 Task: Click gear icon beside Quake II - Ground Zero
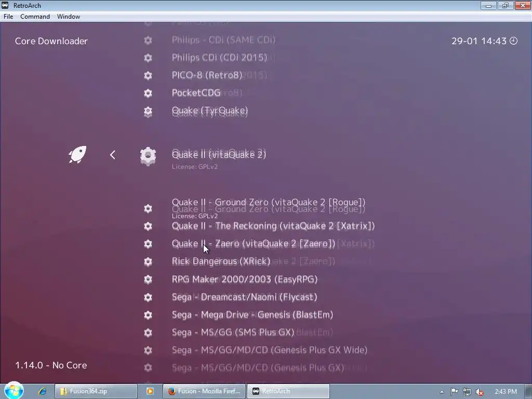point(148,208)
